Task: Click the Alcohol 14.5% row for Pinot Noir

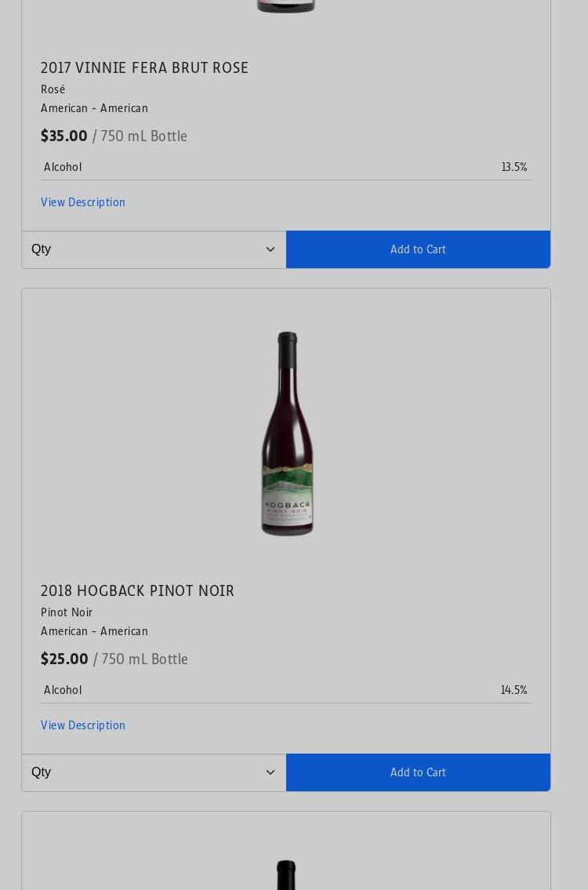Action: [x=286, y=690]
